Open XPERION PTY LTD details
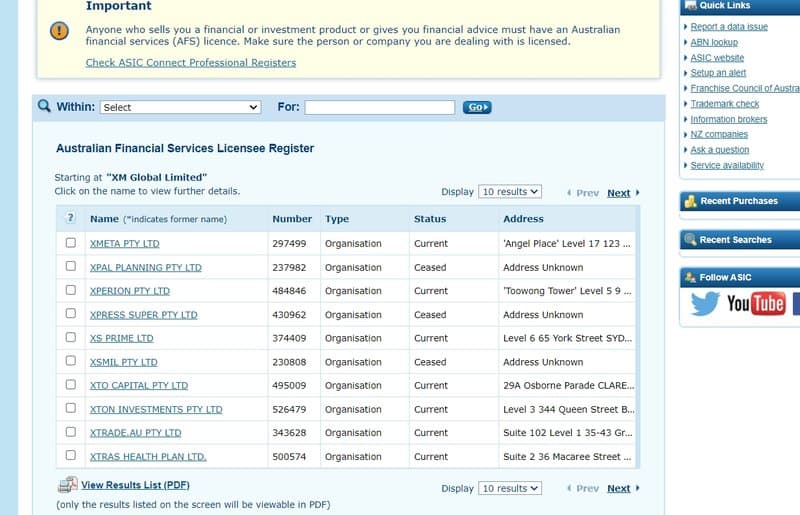The height and width of the screenshot is (515, 800). pyautogui.click(x=130, y=291)
